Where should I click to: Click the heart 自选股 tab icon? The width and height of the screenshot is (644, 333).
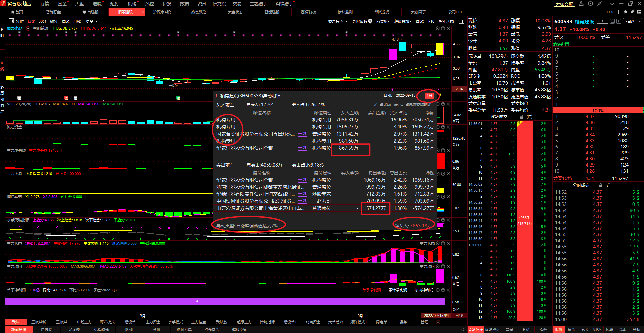(x=84, y=12)
